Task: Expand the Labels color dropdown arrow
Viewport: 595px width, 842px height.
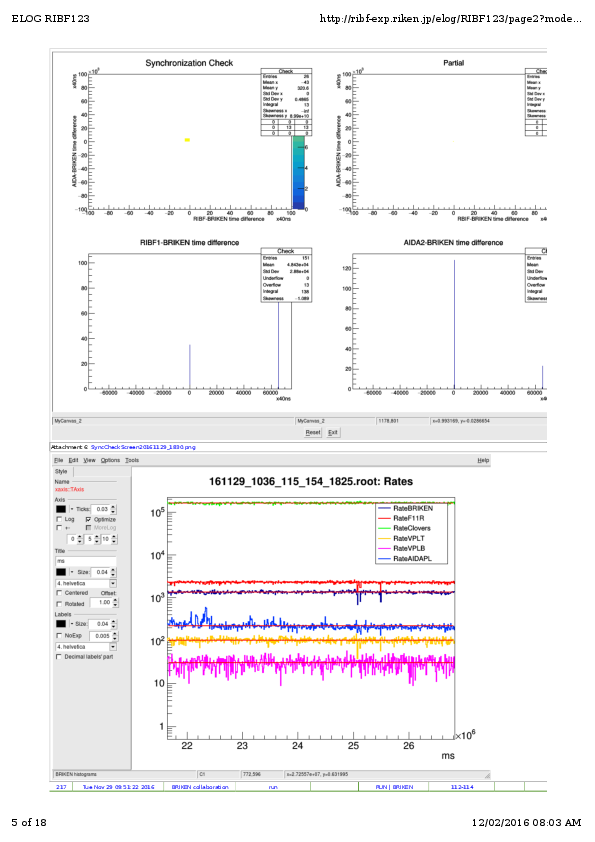Action: tap(72, 623)
